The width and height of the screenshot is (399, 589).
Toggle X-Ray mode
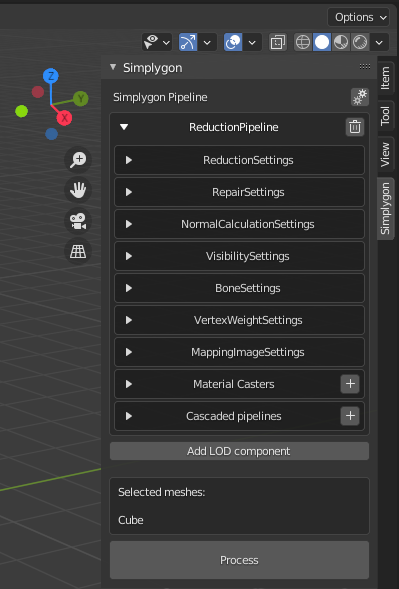278,42
